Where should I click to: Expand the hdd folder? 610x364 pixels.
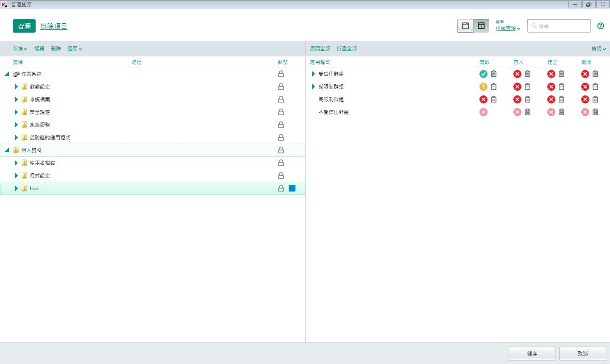16,188
